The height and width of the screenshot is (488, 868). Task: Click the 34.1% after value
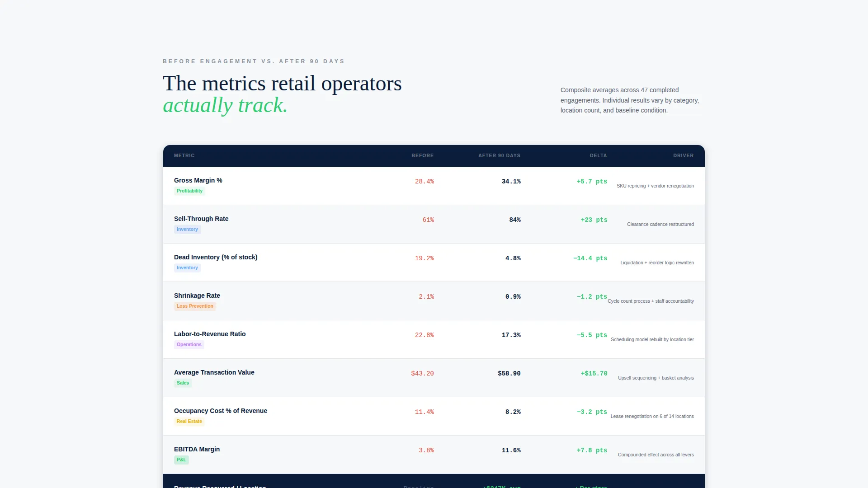tap(511, 182)
